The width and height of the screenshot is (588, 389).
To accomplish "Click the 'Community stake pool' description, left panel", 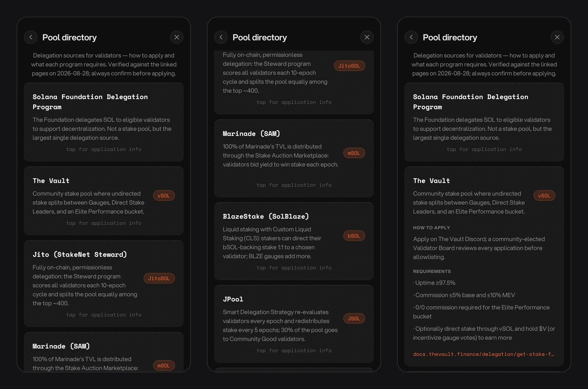I will click(x=89, y=203).
